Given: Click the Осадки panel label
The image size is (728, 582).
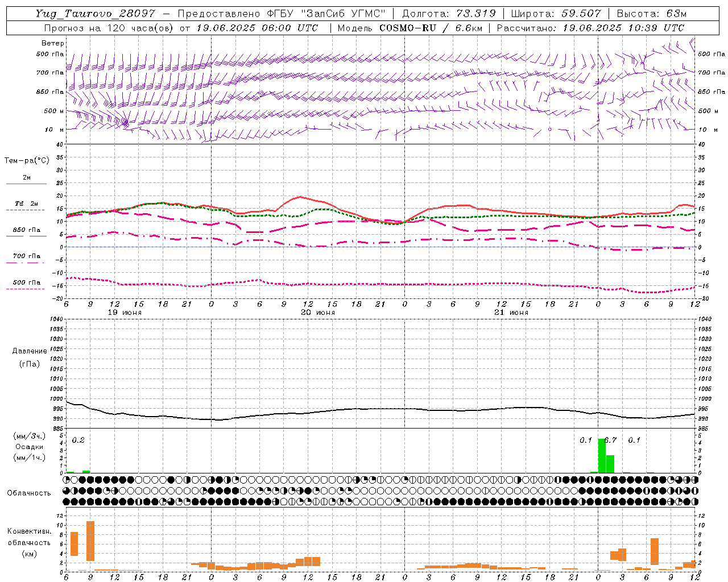Looking at the screenshot, I should [30, 447].
